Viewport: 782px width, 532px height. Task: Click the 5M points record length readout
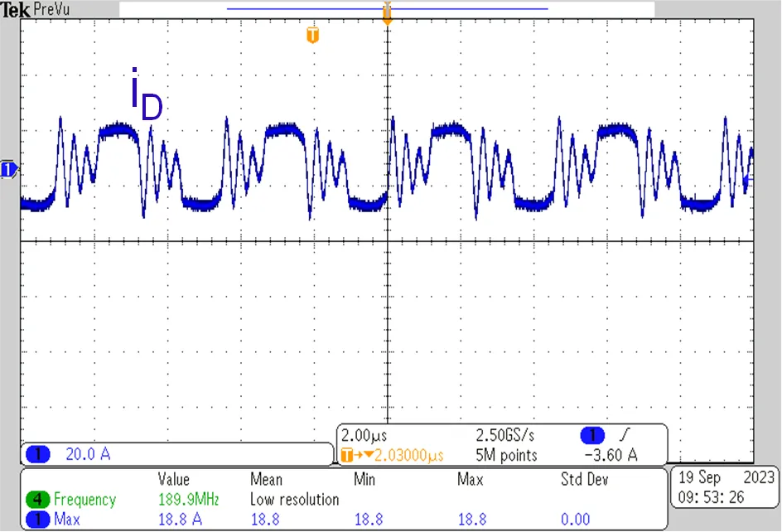click(505, 455)
